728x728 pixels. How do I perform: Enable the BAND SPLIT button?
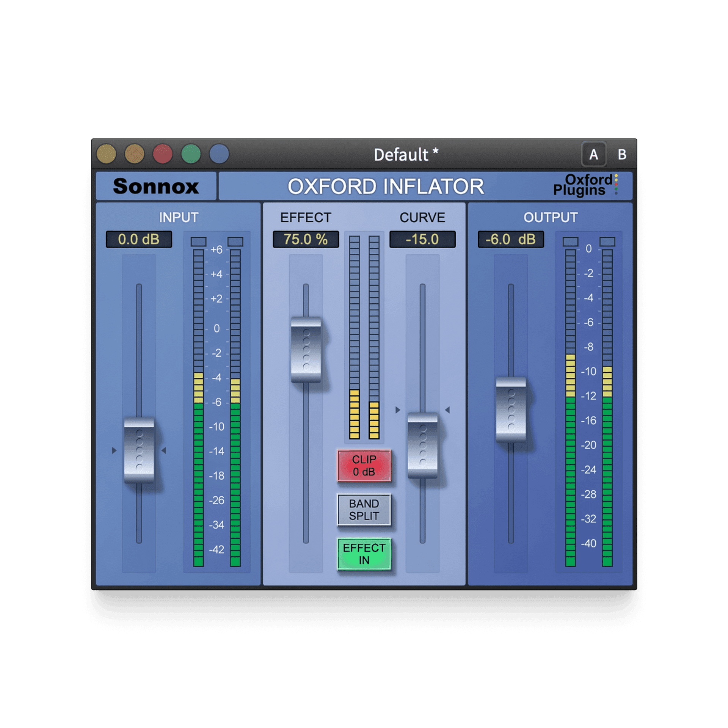[364, 510]
